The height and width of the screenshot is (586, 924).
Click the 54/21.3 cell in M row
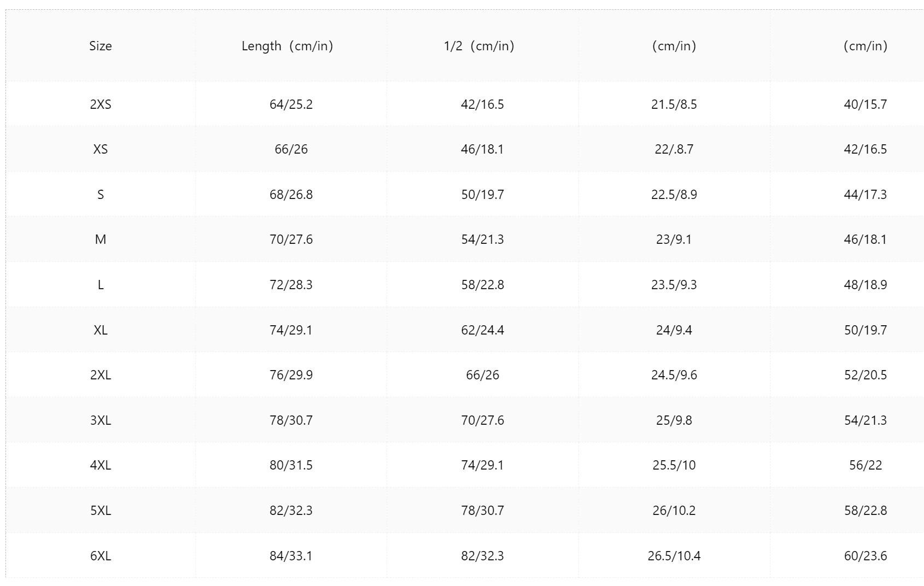[482, 239]
